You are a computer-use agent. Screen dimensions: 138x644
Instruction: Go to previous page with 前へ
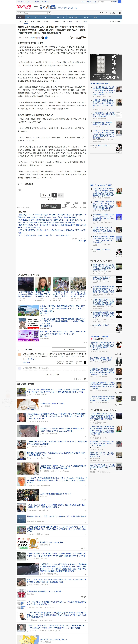point(43,195)
